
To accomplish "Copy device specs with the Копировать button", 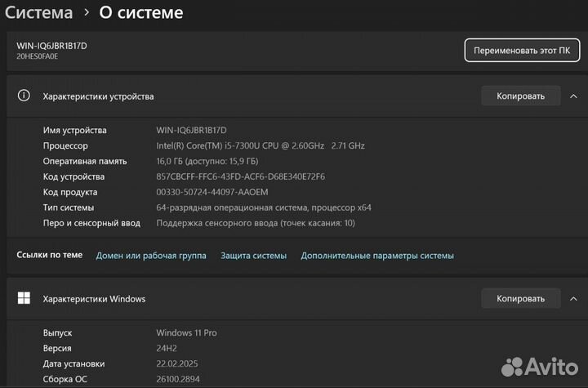I will pos(520,96).
